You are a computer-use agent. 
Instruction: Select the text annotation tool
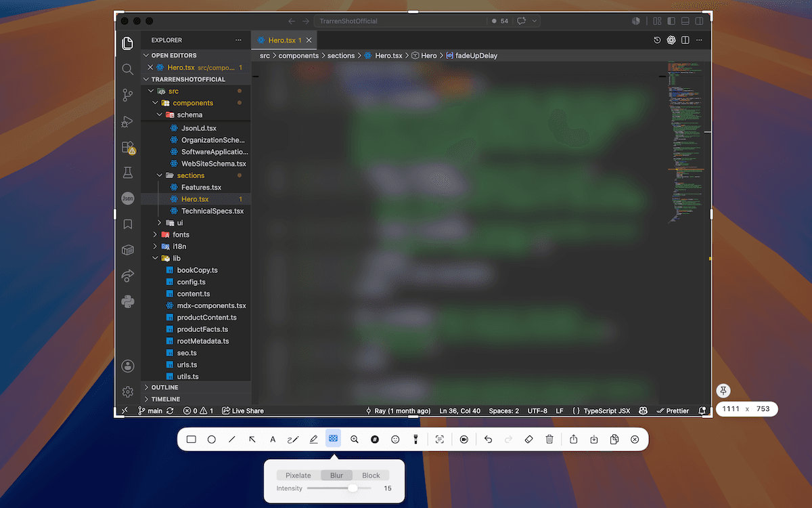click(273, 440)
